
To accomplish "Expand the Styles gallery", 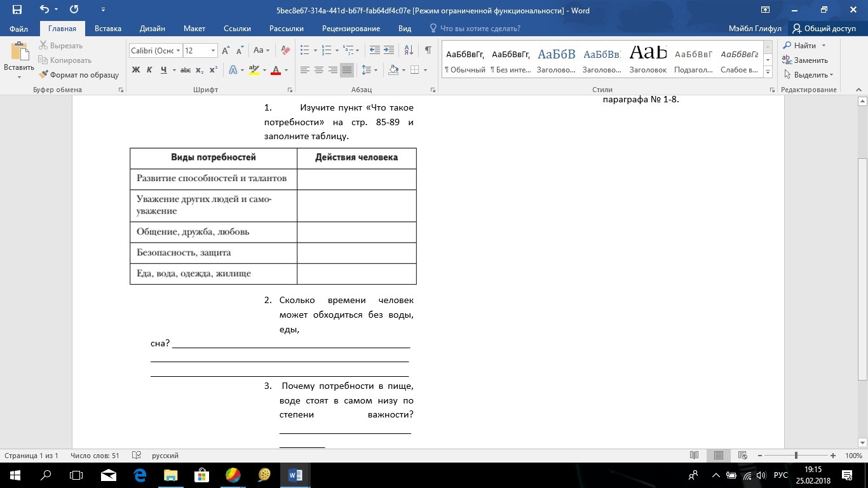I will pyautogui.click(x=768, y=72).
